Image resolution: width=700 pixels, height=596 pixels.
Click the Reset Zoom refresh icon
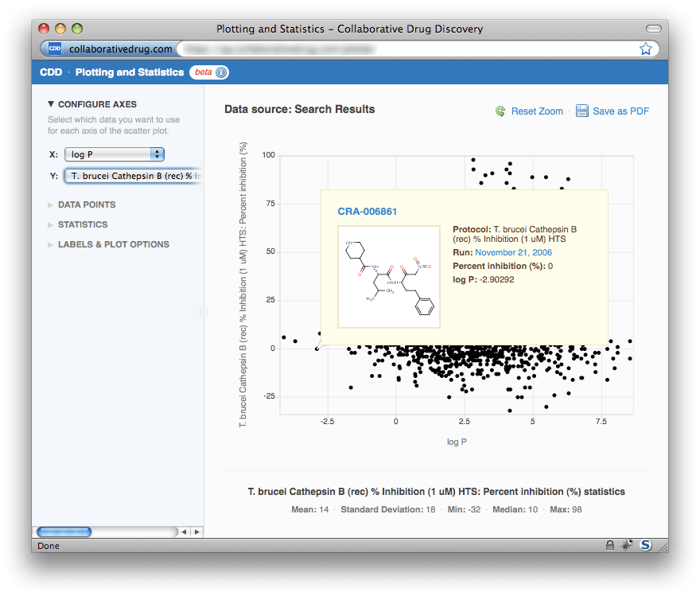pos(500,111)
